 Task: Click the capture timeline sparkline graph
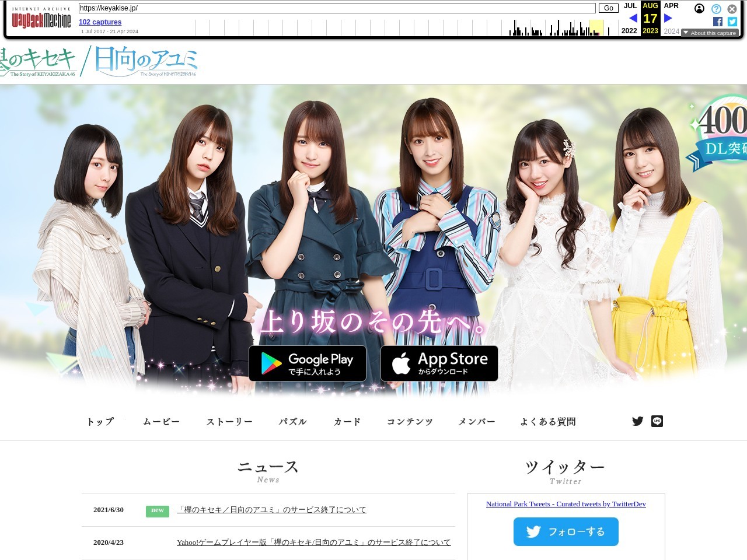[406, 27]
